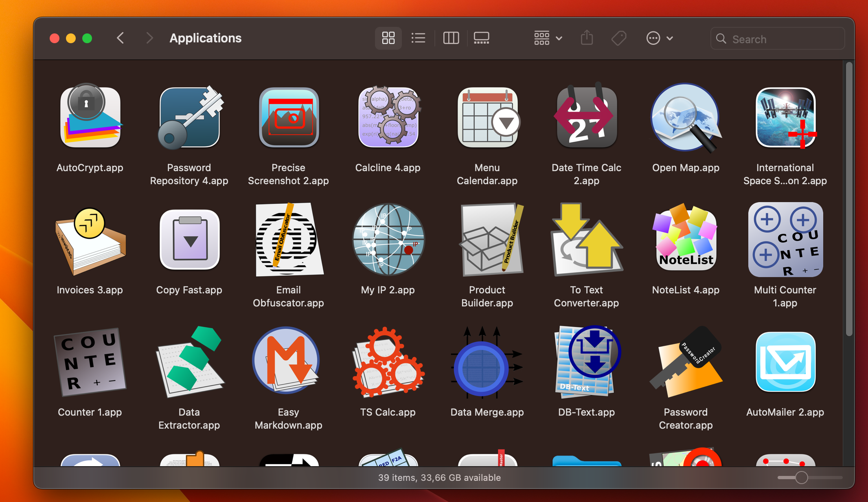Click the Copy Fast.app file name
Viewport: 868px width, 502px height.
pos(189,290)
